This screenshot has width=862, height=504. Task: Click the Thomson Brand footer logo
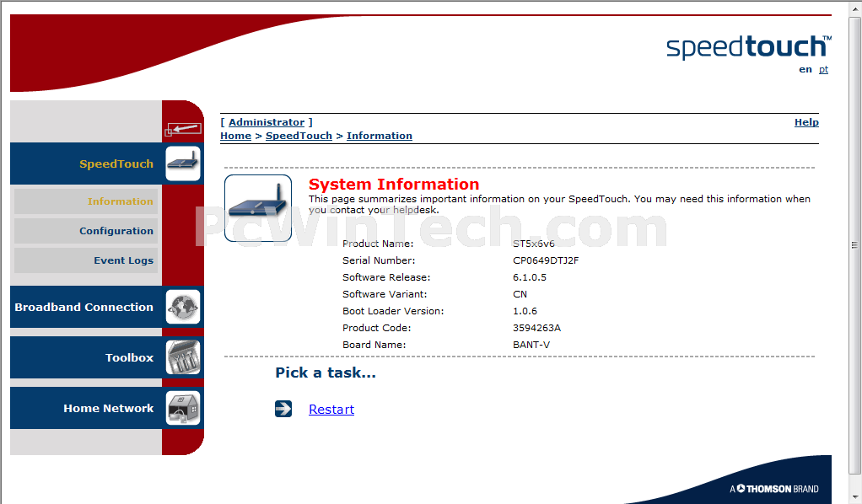[774, 489]
